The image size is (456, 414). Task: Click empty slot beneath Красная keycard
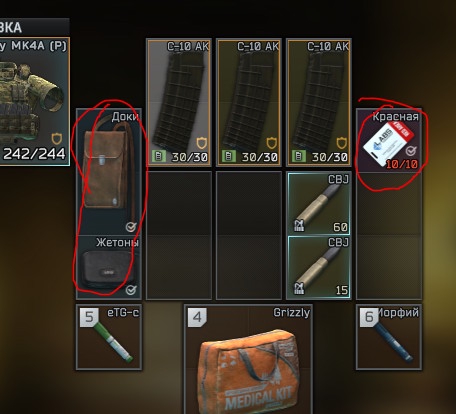(389, 204)
